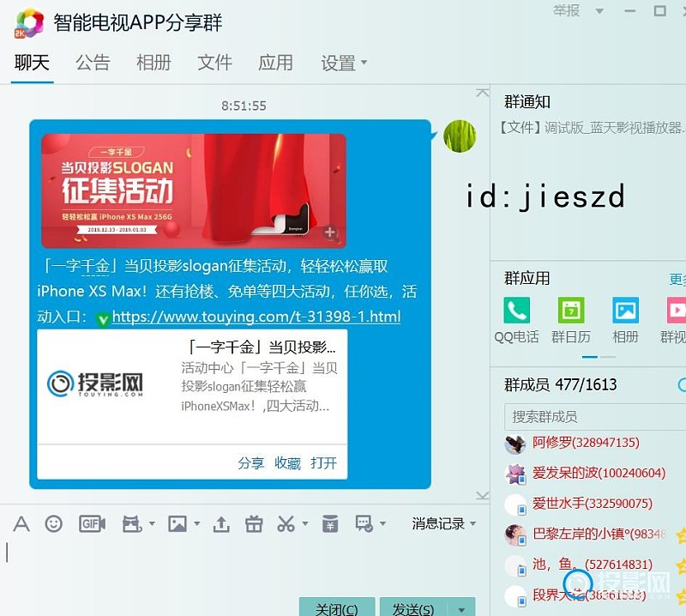Open 群日历 calendar app

tap(571, 321)
